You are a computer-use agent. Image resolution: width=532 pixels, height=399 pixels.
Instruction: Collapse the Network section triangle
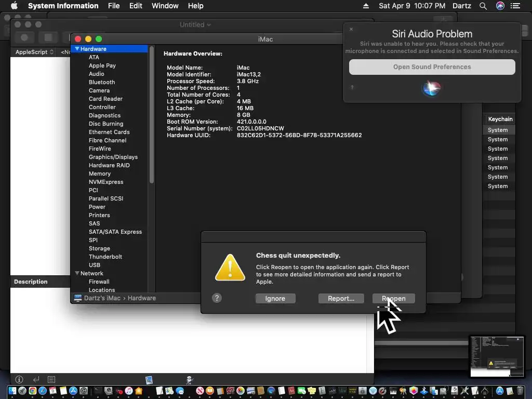tap(77, 273)
